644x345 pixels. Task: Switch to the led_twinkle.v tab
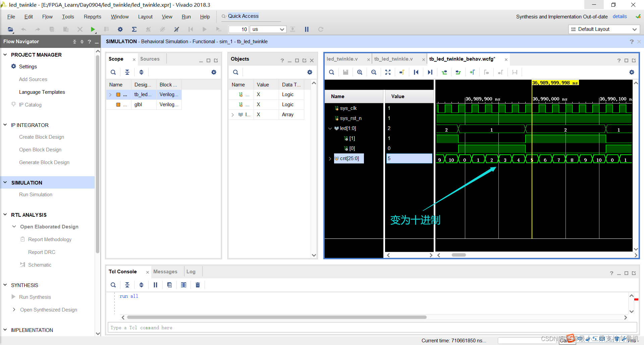pyautogui.click(x=342, y=59)
